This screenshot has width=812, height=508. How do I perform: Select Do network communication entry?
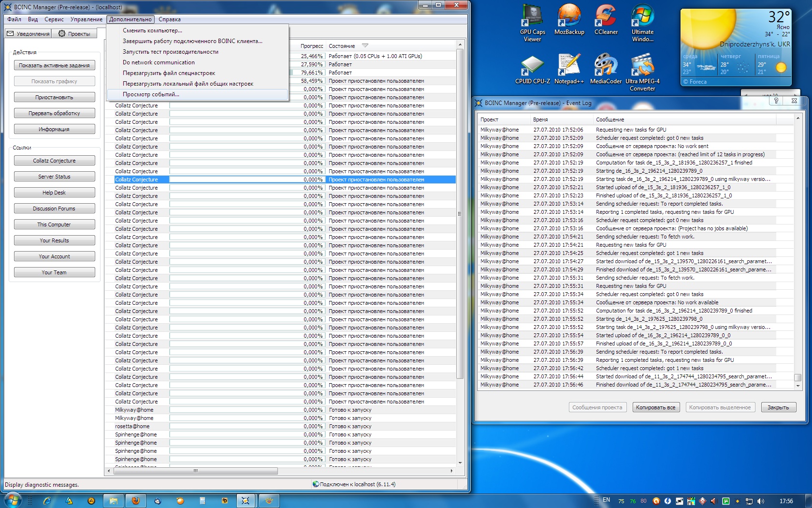coord(198,62)
